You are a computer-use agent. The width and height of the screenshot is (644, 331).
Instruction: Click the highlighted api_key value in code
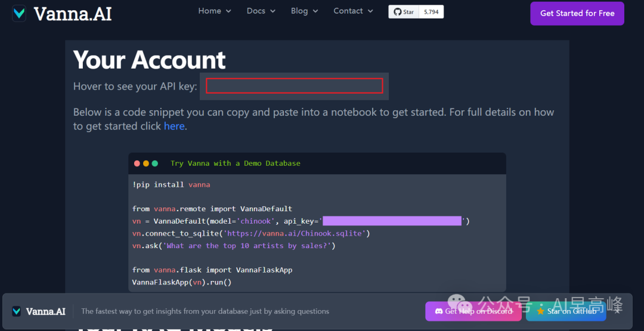[392, 221]
